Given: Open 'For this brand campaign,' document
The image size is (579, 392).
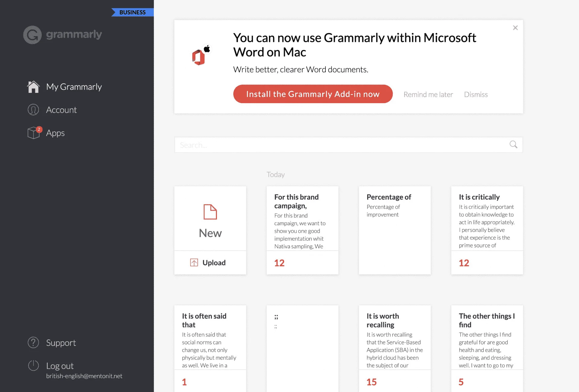Looking at the screenshot, I should tap(302, 230).
